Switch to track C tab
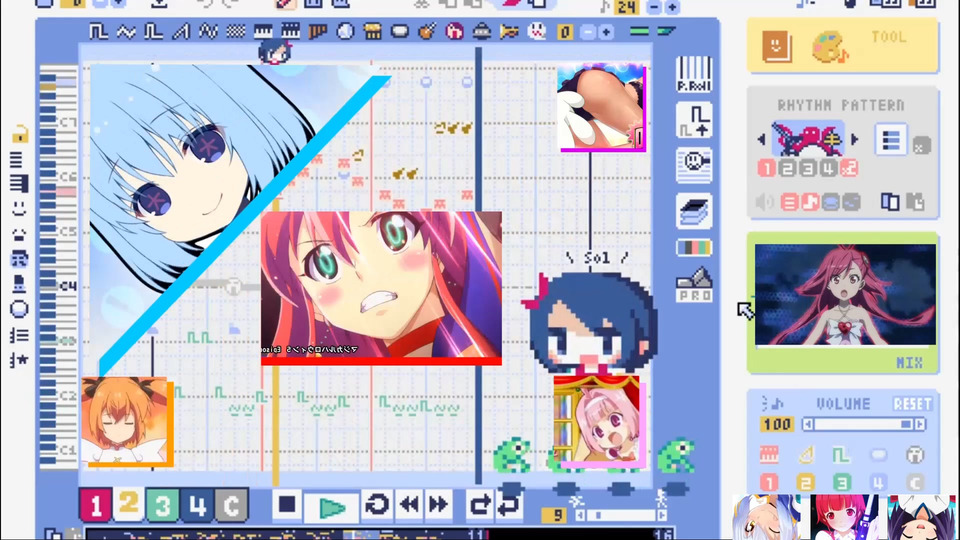The image size is (960, 540). [231, 505]
